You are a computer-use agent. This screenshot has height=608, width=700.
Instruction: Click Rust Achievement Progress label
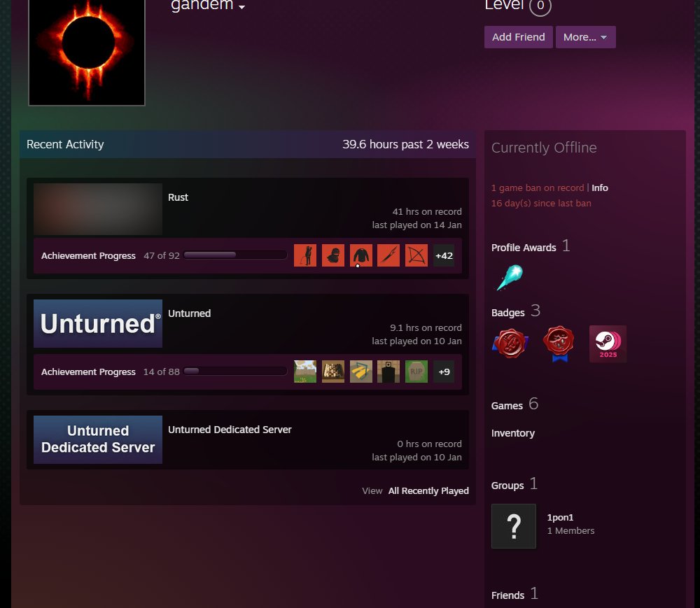pos(88,255)
